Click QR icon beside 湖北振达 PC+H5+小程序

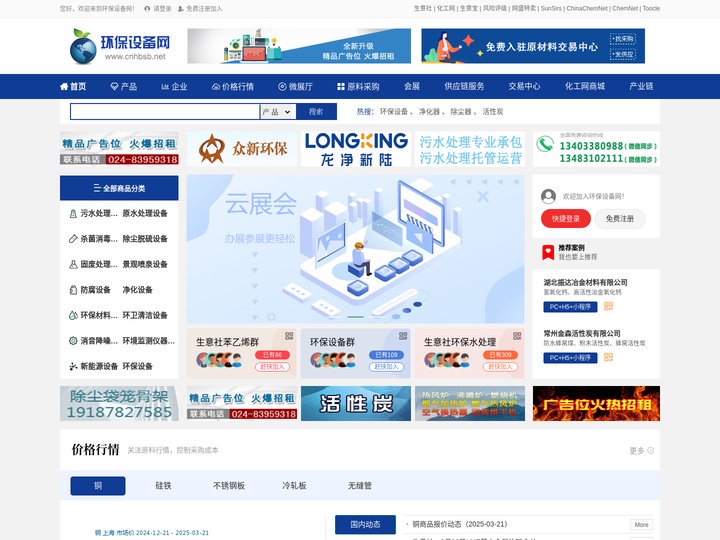click(x=608, y=306)
